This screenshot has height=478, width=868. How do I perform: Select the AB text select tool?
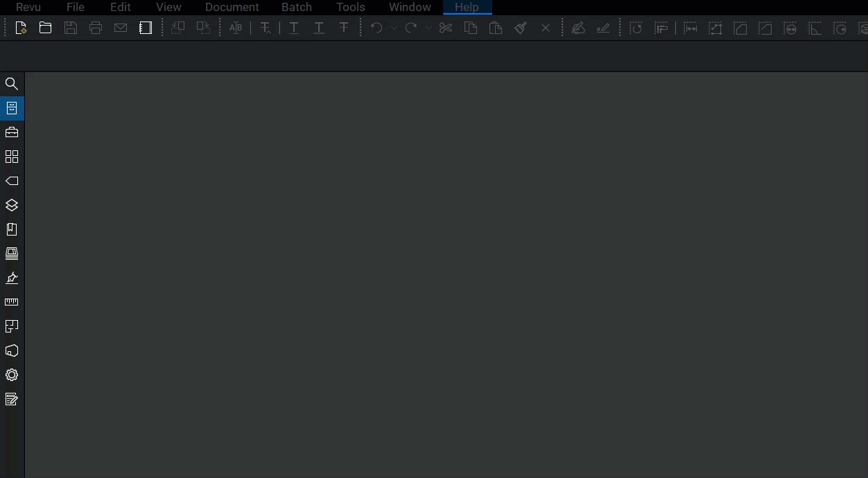coord(236,28)
